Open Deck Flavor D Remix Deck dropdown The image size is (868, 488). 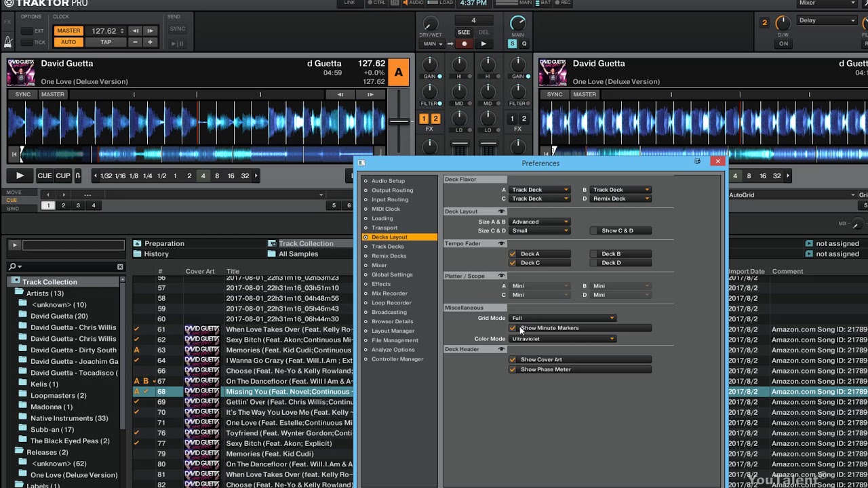point(620,199)
